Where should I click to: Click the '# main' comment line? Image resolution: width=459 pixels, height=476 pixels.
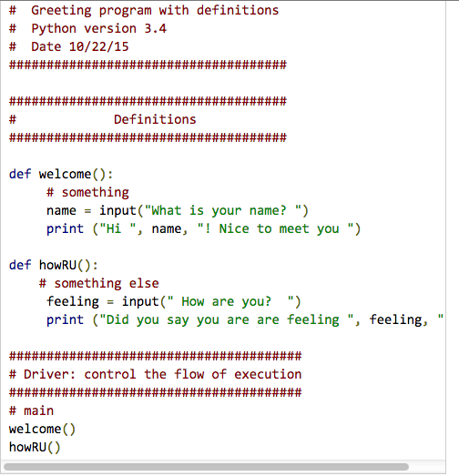[31, 411]
